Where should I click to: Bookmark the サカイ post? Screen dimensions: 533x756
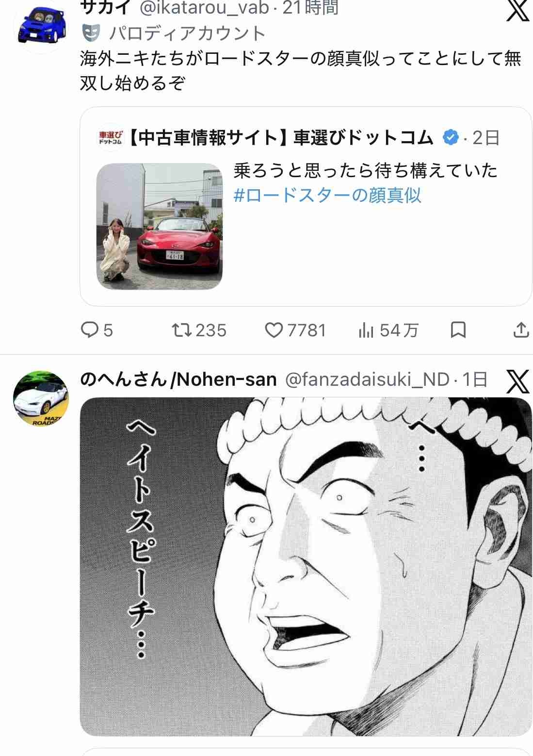pos(458,330)
